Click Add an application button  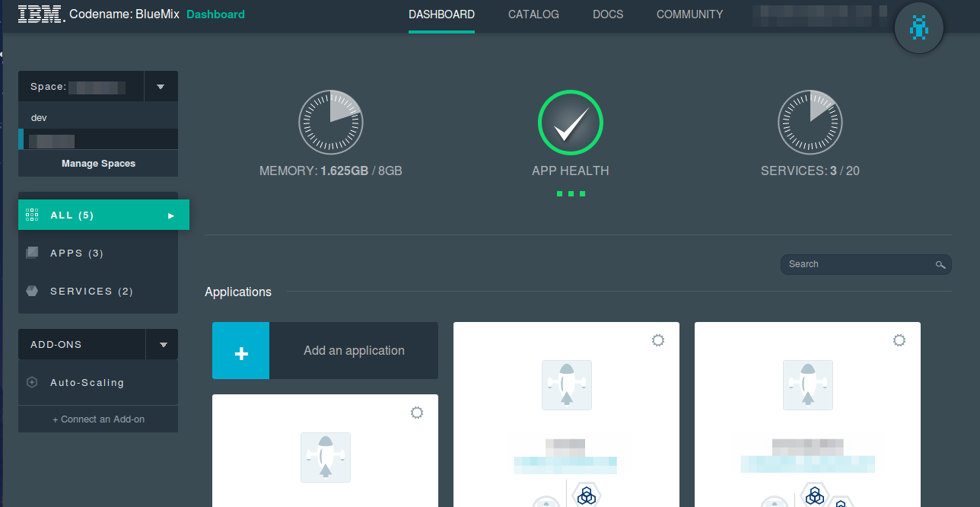point(325,350)
